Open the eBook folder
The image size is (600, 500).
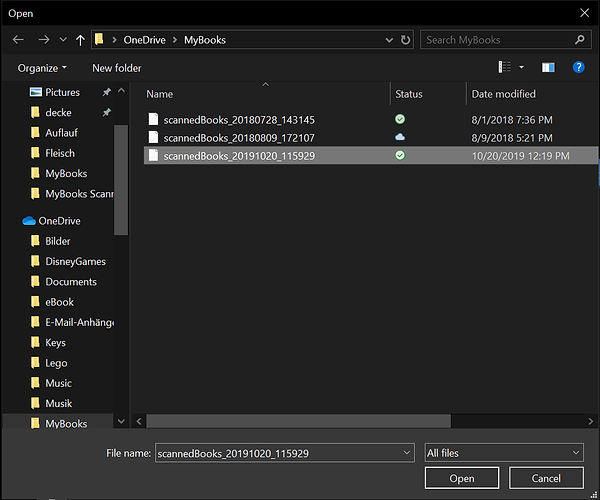(59, 302)
